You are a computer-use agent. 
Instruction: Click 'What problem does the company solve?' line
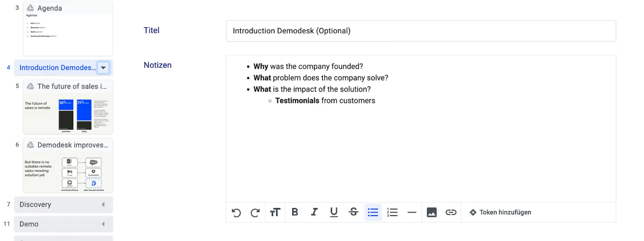[321, 78]
